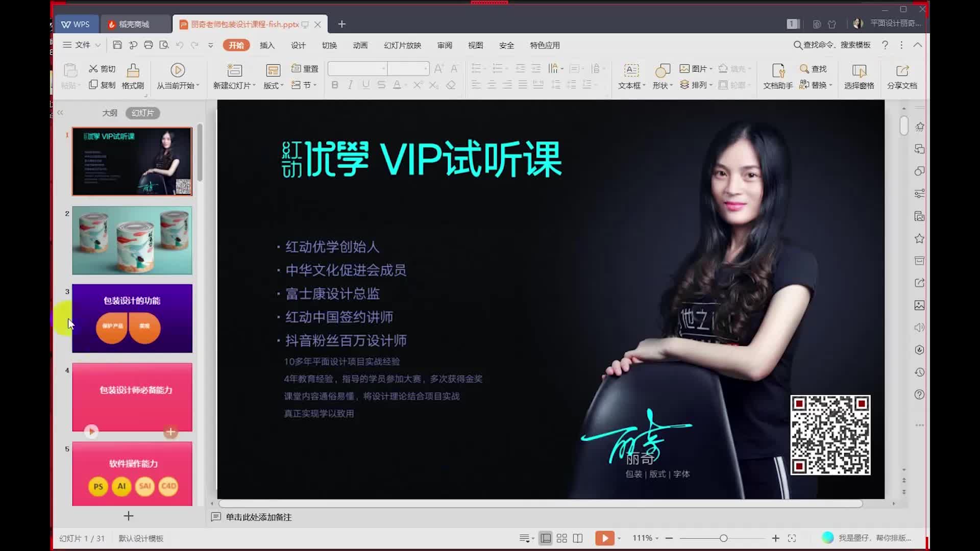Click the Save icon in quick toolbar
Screen dimensions: 980x551
pos(117,45)
